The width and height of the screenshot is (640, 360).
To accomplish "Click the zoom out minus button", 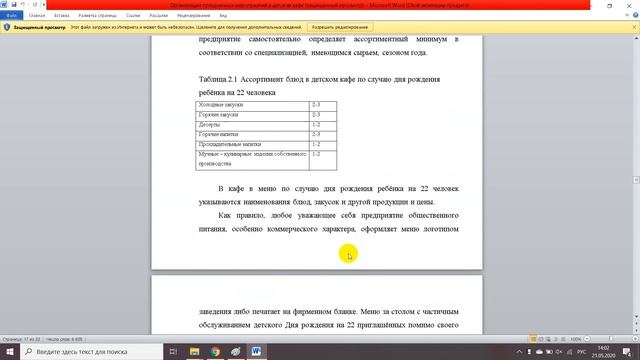I will pyautogui.click(x=587, y=339).
